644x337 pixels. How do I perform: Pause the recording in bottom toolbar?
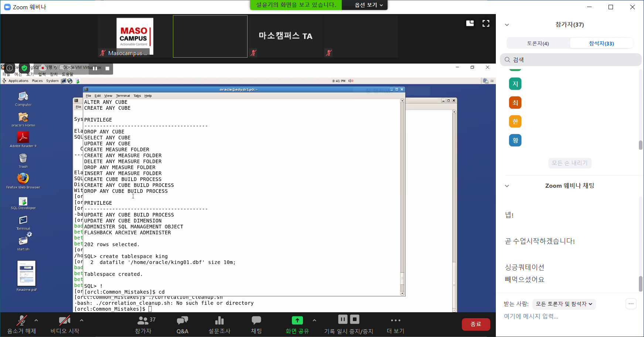pyautogui.click(x=343, y=319)
